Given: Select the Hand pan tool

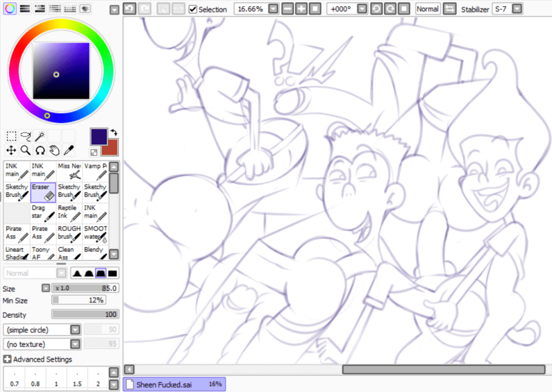Looking at the screenshot, I should click(54, 150).
